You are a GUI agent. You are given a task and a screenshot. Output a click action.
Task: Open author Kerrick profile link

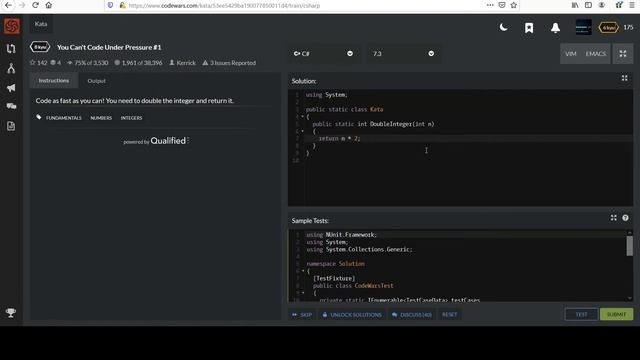click(x=182, y=63)
